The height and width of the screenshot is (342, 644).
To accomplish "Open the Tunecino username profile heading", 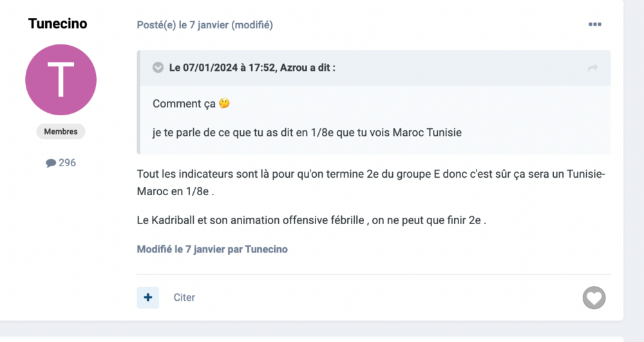I will [x=58, y=24].
